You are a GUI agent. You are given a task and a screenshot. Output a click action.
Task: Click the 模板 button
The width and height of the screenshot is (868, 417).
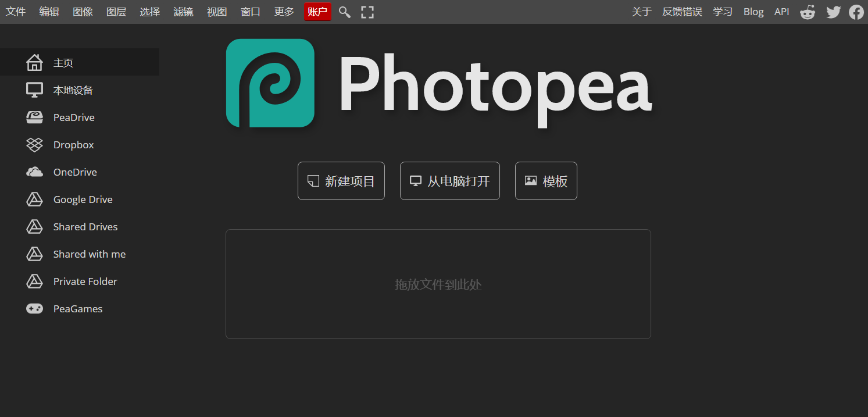[x=546, y=181]
